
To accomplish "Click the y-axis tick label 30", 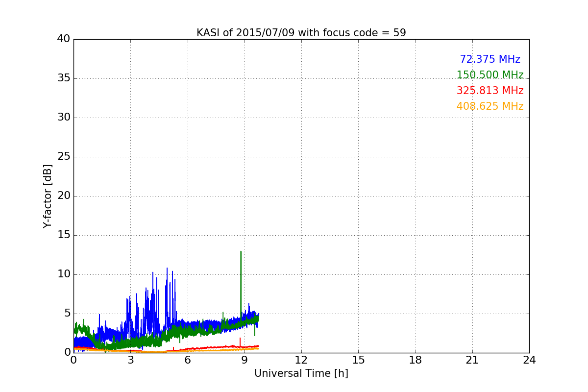I will click(64, 118).
